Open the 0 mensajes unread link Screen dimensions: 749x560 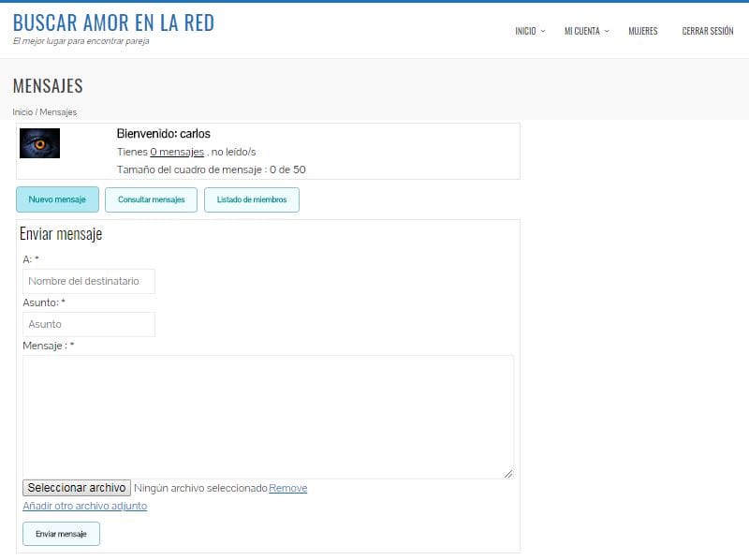pos(176,152)
